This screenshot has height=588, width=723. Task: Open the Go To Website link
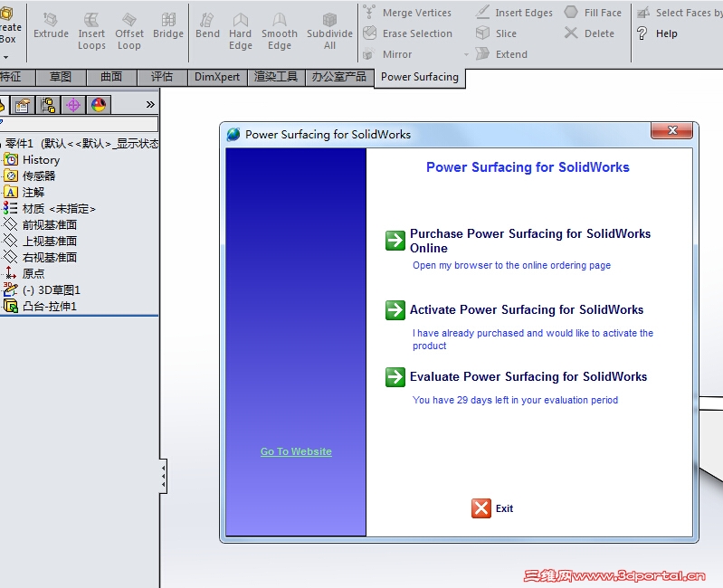point(296,451)
